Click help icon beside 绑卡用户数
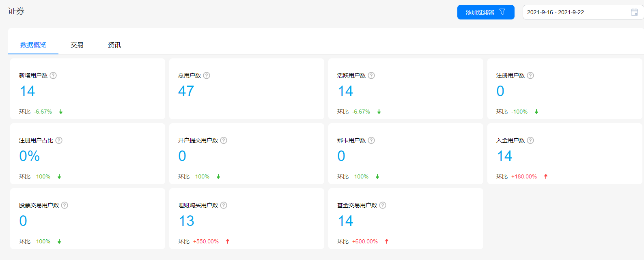This screenshot has width=644, height=260. [371, 140]
